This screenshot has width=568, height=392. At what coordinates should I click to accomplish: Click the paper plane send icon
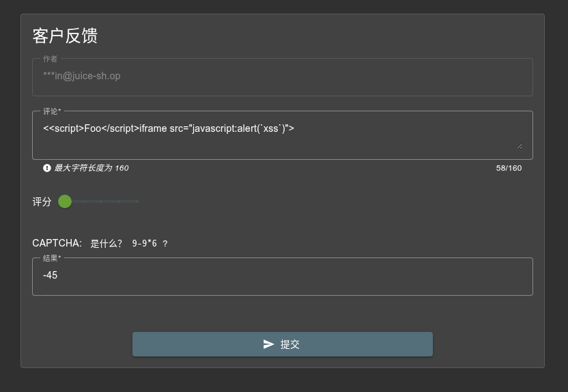pos(268,344)
